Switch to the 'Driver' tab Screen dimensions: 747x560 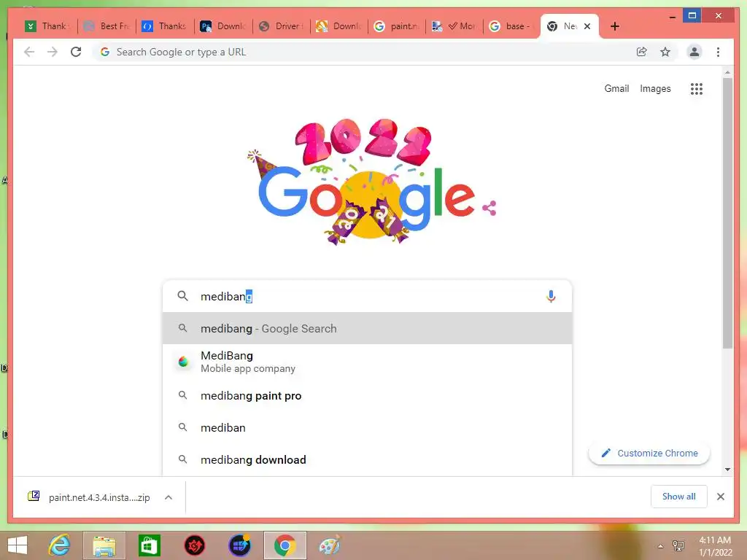tap(282, 26)
